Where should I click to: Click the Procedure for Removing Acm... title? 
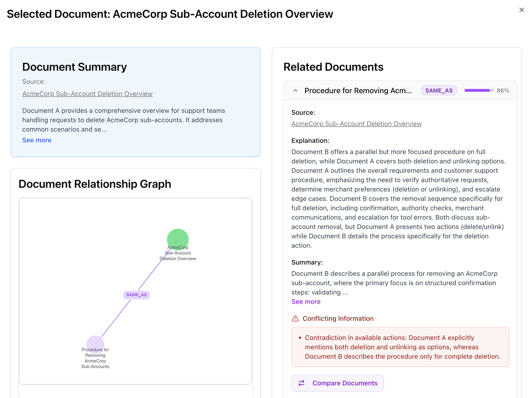click(358, 91)
